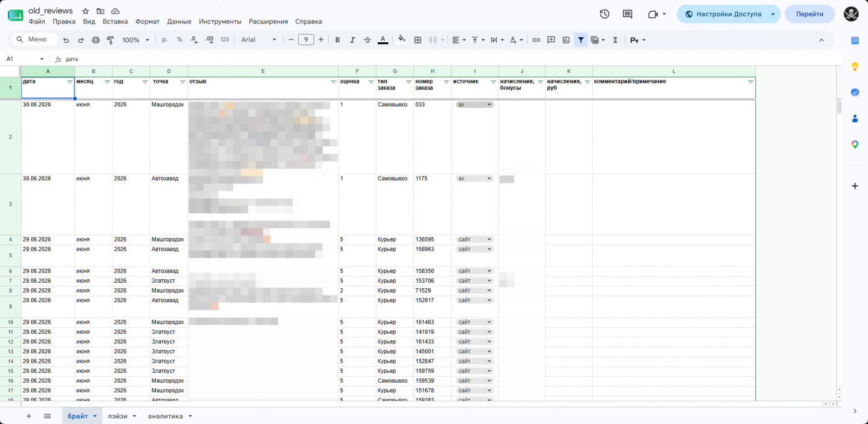Click Перейти button
Screen dimensions: 868x424
[x=810, y=14]
